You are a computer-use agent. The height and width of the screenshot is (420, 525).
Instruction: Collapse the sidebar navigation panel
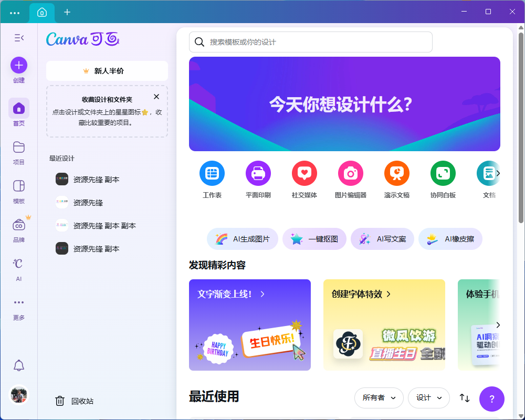pos(19,38)
